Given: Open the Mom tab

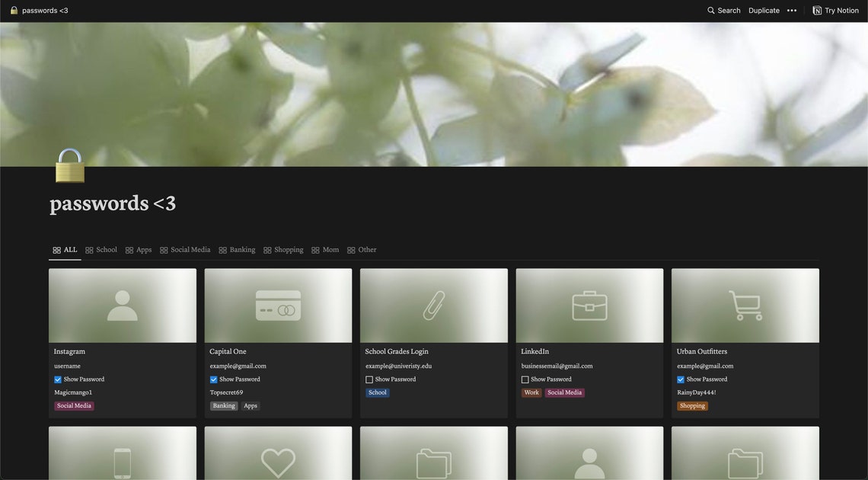Looking at the screenshot, I should (330, 248).
